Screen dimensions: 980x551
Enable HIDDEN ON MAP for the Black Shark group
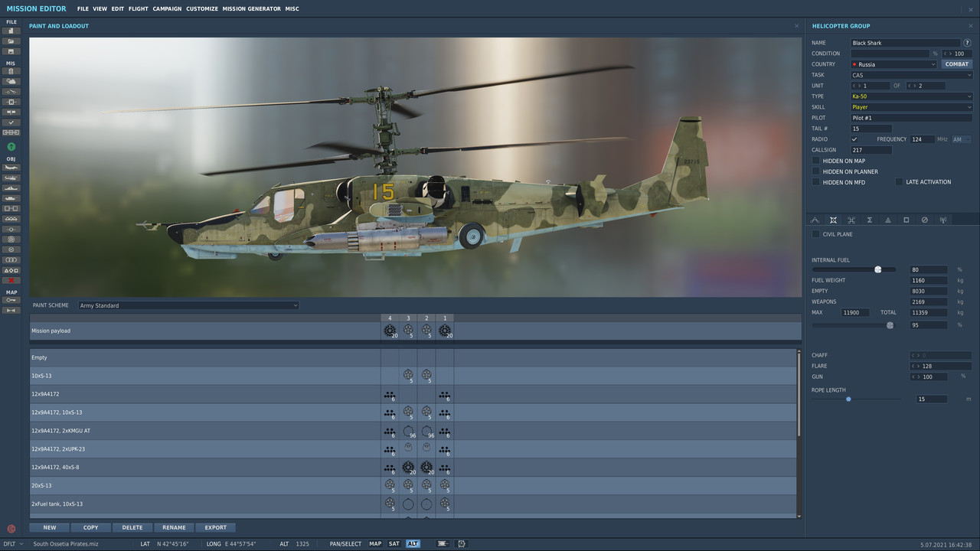[815, 161]
